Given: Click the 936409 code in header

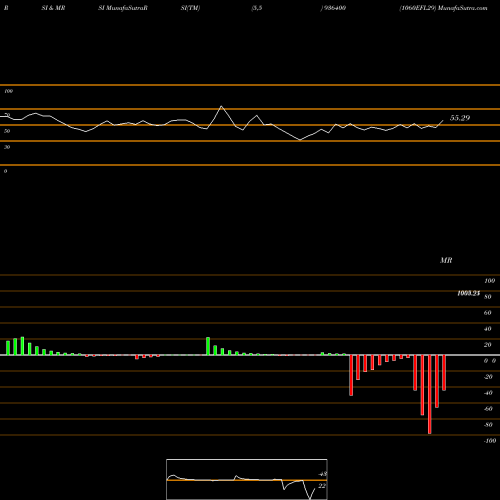Looking at the screenshot, I should coord(334,8).
